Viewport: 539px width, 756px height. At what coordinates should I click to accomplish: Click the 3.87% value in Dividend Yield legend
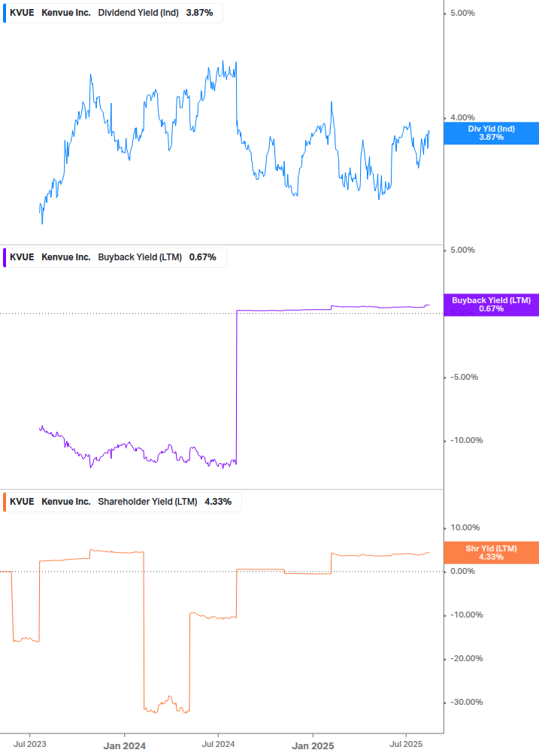coord(199,13)
